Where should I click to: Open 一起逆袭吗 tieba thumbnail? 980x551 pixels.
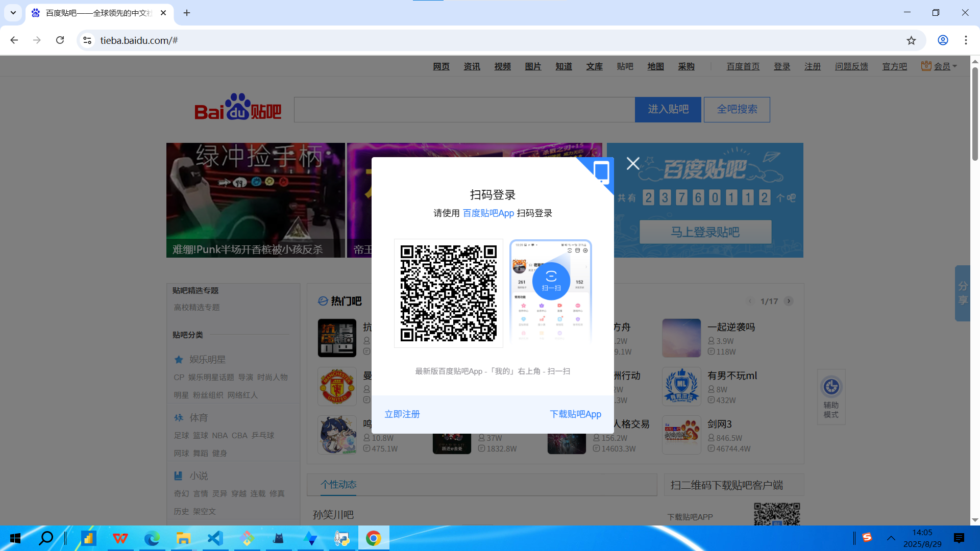[681, 338]
